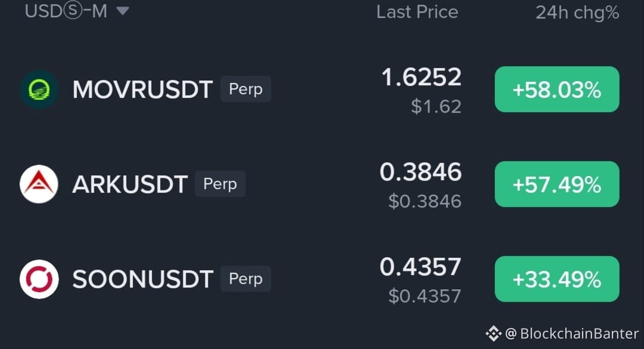
Task: Click the Perp tag next to MOVRUSDT
Action: (246, 89)
